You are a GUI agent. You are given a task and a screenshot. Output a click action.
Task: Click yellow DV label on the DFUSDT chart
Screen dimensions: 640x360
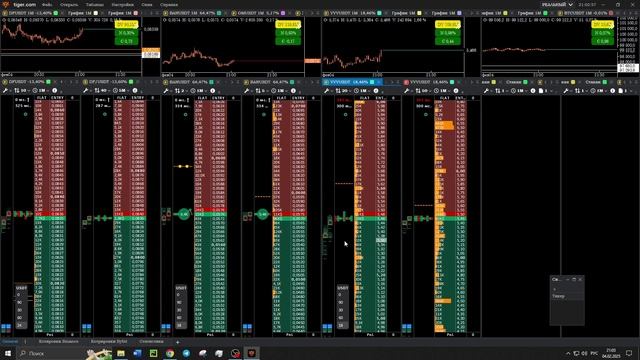click(x=126, y=25)
